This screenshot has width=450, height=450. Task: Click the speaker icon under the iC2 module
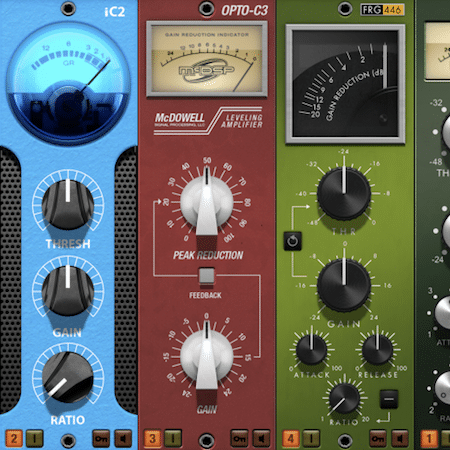click(x=123, y=438)
